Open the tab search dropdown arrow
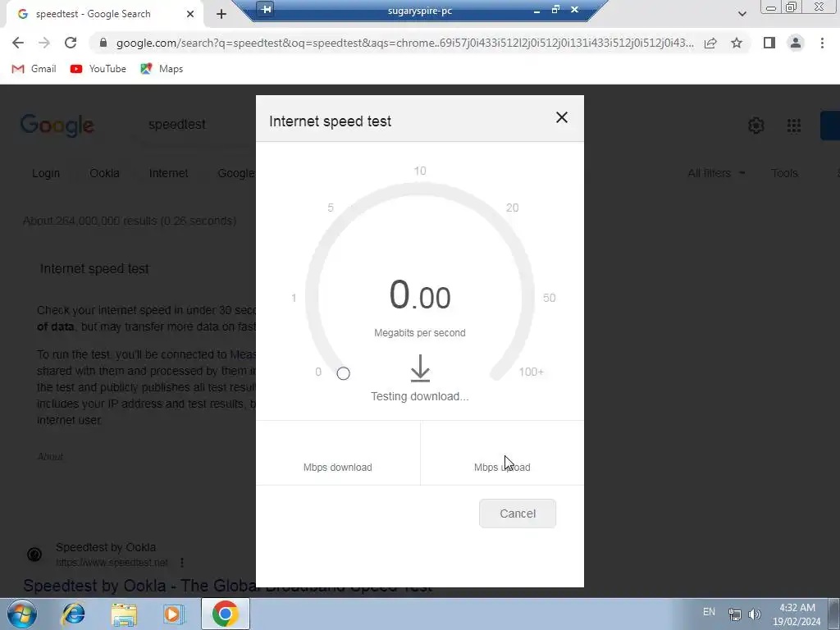 pyautogui.click(x=742, y=14)
